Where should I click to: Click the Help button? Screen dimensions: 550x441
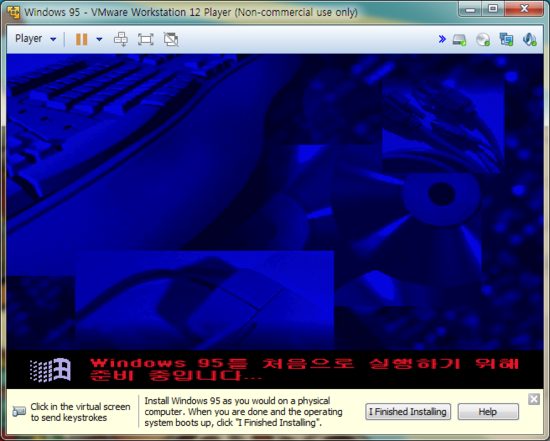488,412
